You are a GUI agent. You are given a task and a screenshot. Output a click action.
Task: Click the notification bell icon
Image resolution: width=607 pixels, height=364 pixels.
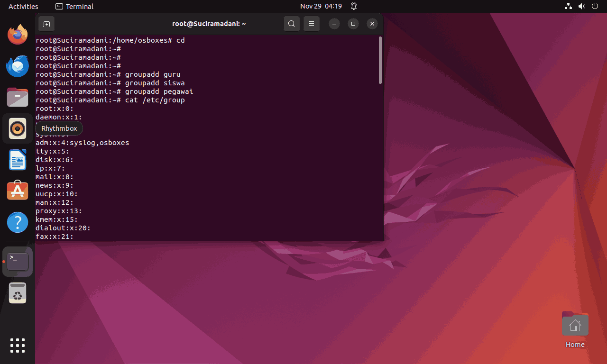click(x=354, y=6)
